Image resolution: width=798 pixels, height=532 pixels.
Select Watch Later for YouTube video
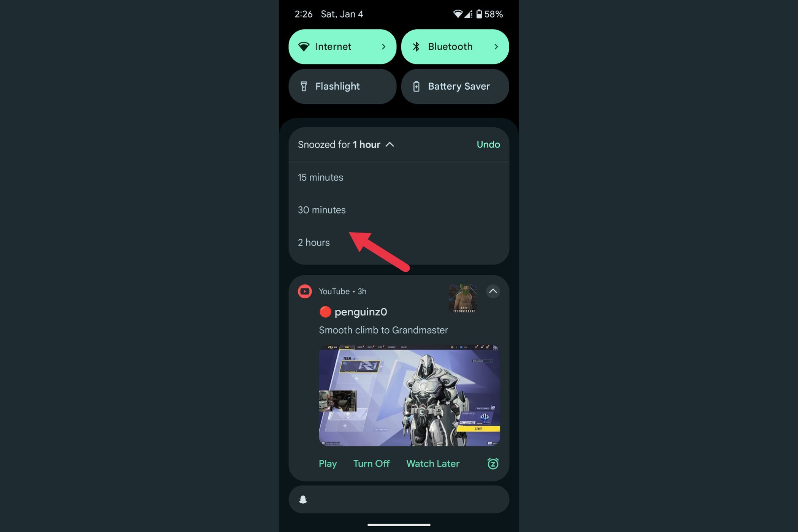pos(432,463)
